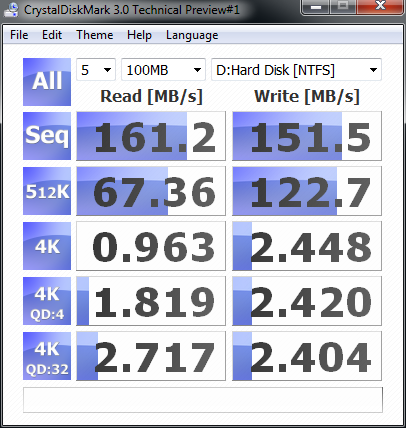Start the Seq sequential test
Image resolution: width=406 pixels, height=428 pixels.
pyautogui.click(x=47, y=136)
